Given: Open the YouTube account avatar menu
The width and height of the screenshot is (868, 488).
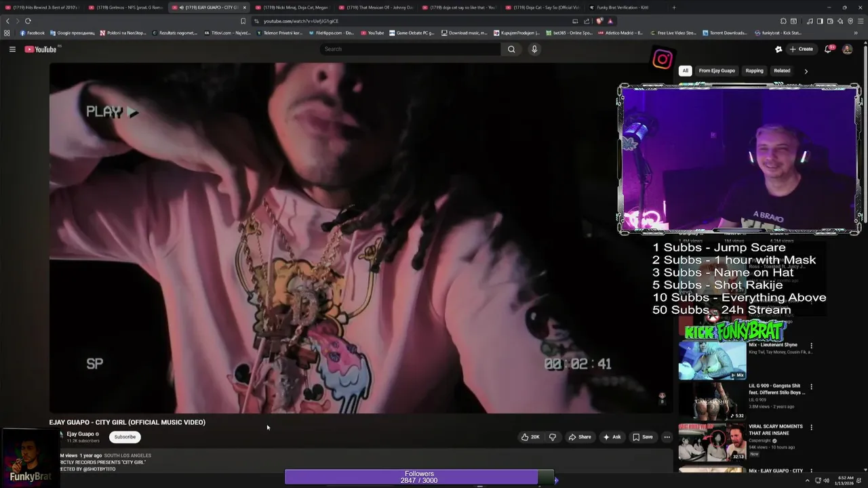Looking at the screenshot, I should click(x=847, y=49).
